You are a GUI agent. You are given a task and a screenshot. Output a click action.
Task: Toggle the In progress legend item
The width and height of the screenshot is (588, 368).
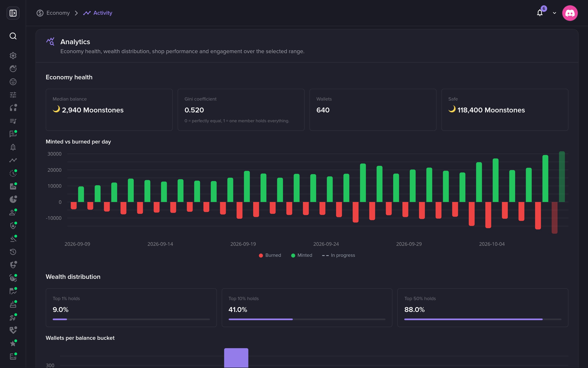tap(339, 255)
